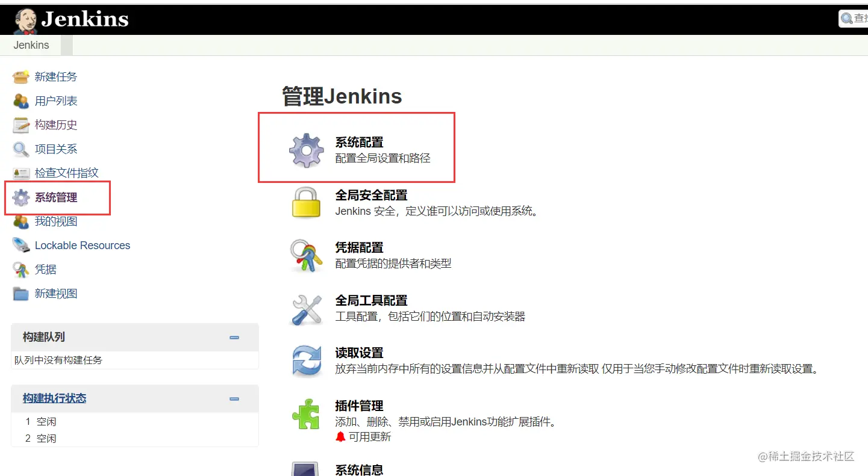The width and height of the screenshot is (868, 476).
Task: Click the 项目关系 magnifier icon
Action: pyautogui.click(x=21, y=149)
